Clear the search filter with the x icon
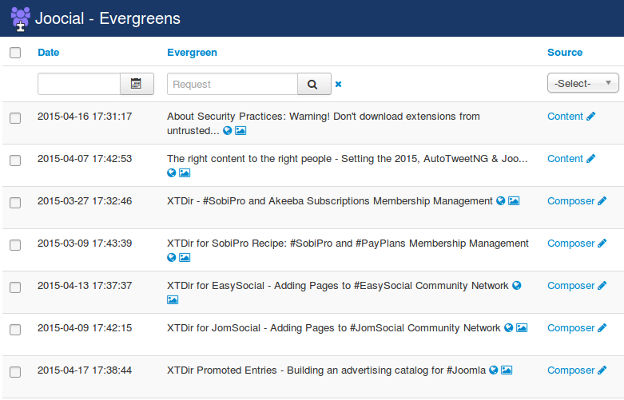 pos(338,84)
